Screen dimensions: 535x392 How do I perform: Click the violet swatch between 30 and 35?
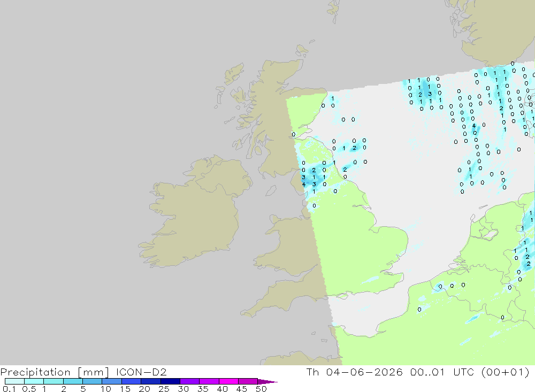pyautogui.click(x=189, y=381)
